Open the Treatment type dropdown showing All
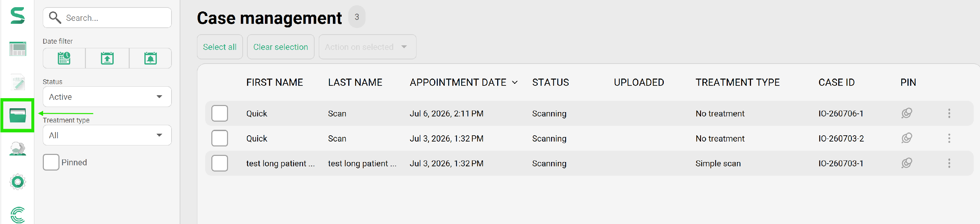 pos(107,135)
